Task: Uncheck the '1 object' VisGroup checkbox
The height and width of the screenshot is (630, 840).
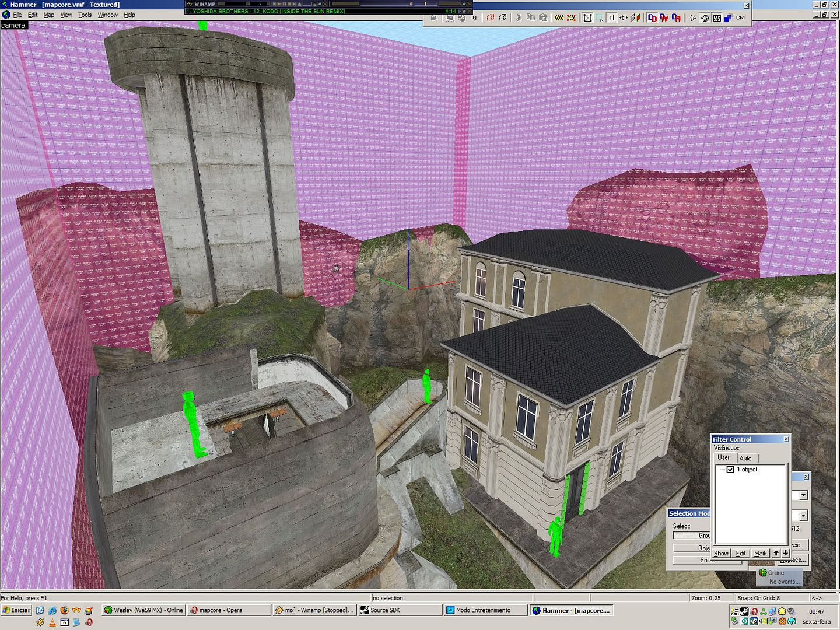Action: pyautogui.click(x=730, y=470)
